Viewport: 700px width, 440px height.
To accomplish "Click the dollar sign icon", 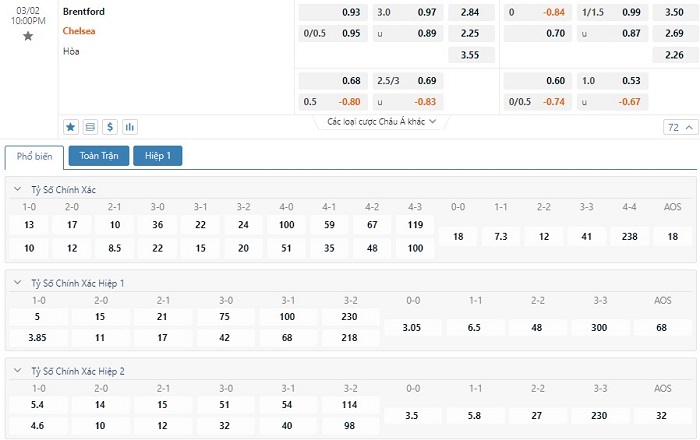I will [110, 127].
